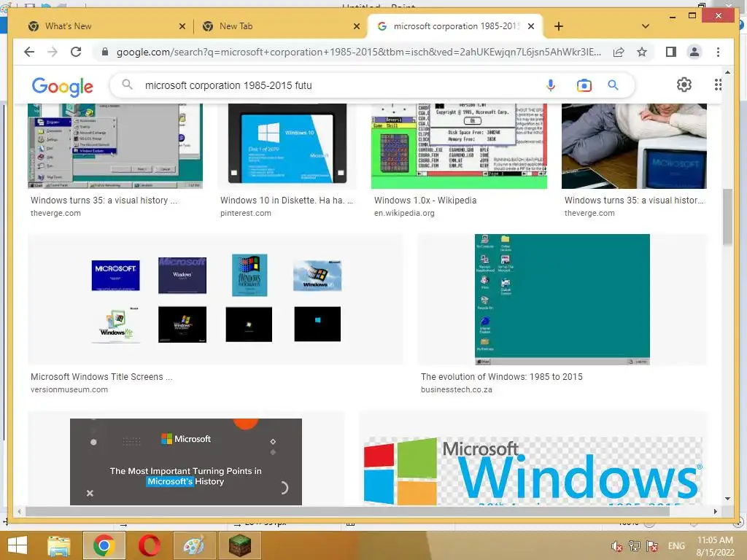
Task: Open the Windows Start button
Action: click(x=18, y=545)
